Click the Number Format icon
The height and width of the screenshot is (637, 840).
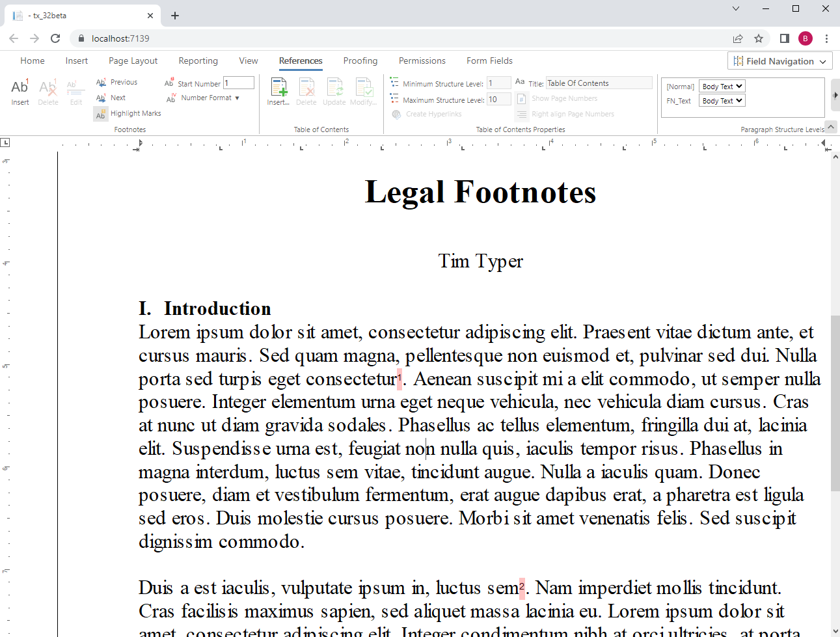[171, 98]
